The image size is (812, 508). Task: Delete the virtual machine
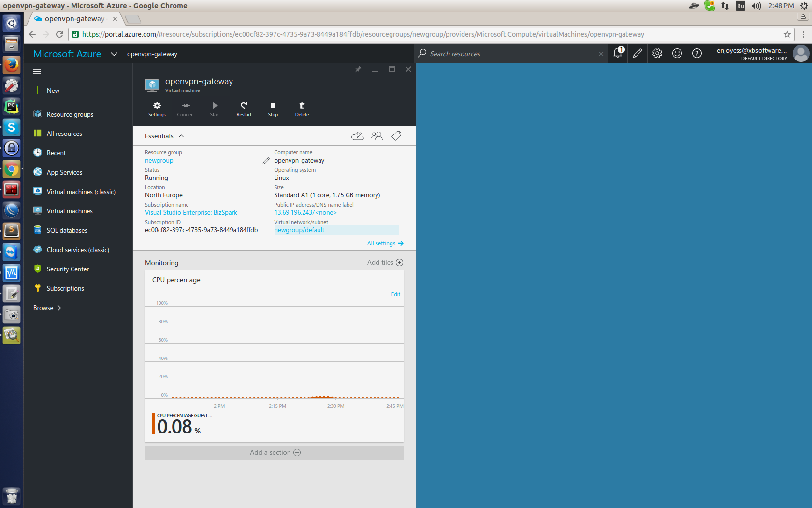coord(302,109)
